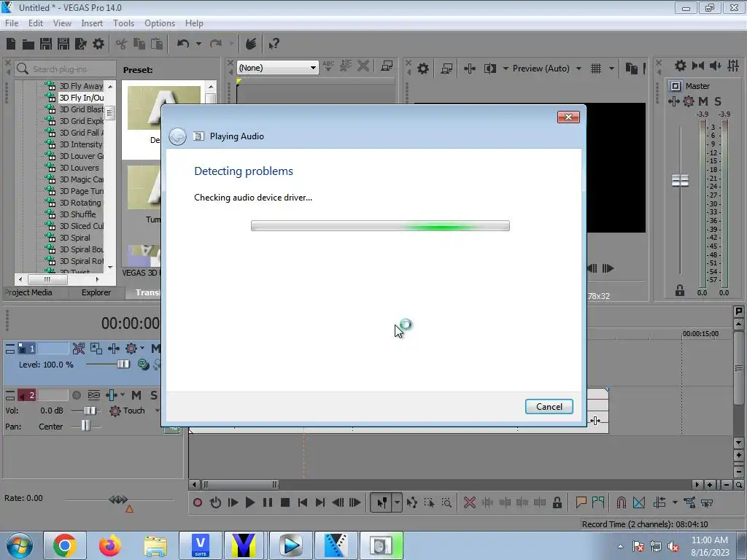
Task: Open track 1 FX dropdown arrow
Action: tap(142, 349)
